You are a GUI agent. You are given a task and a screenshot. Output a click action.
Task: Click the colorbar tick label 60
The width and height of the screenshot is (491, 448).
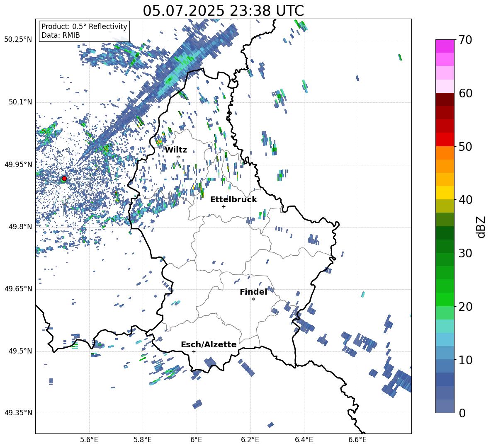pyautogui.click(x=466, y=93)
